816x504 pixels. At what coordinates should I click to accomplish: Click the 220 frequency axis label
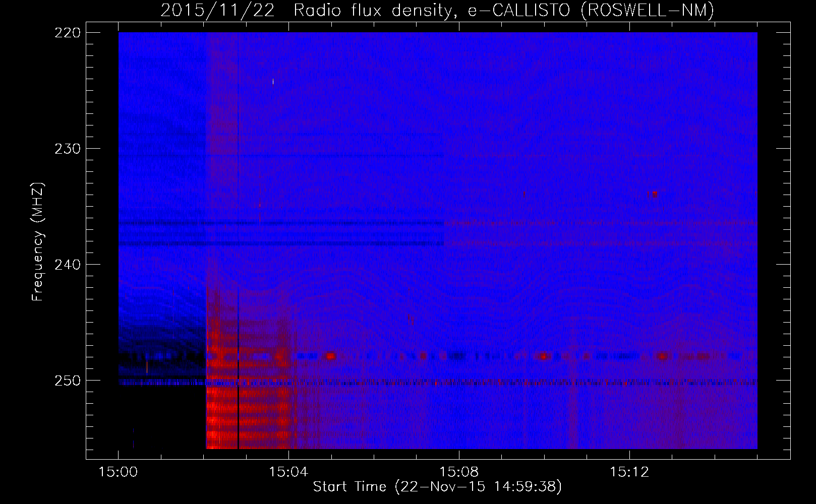(67, 33)
